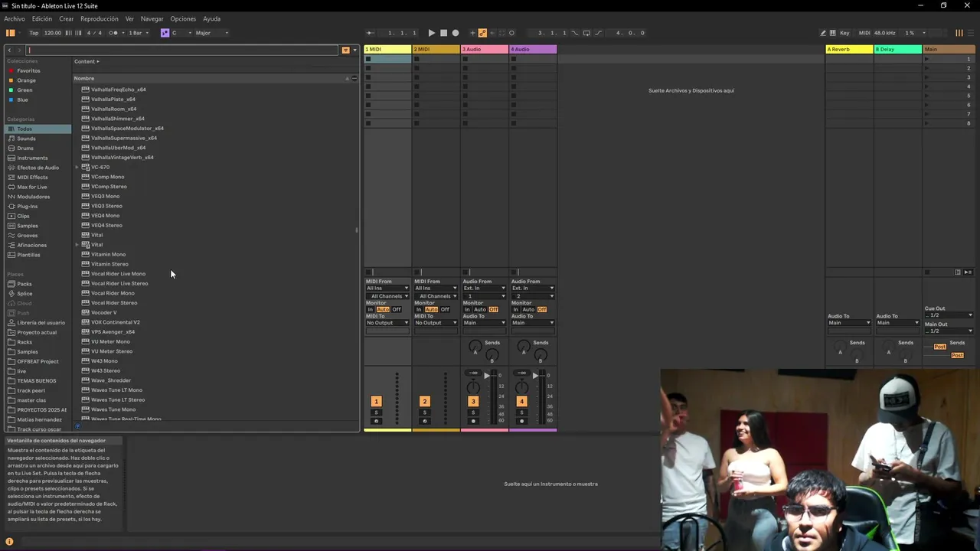Open Audio From Ext. In dropdown track 3

[484, 289]
